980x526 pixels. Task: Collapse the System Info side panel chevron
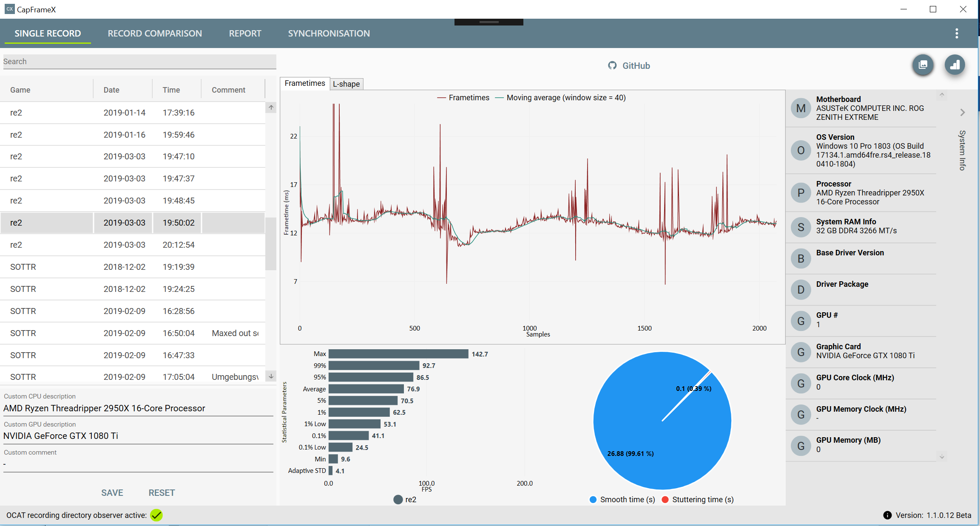tap(963, 112)
